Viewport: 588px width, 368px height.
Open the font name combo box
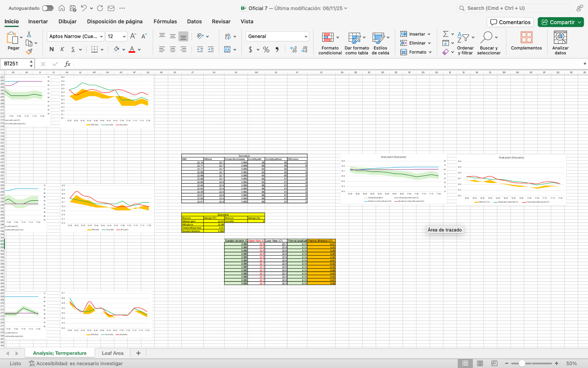pyautogui.click(x=76, y=36)
